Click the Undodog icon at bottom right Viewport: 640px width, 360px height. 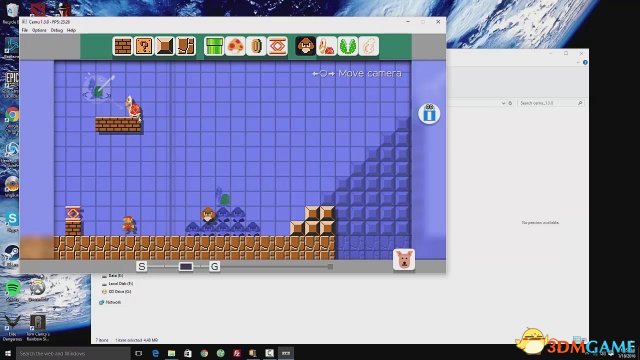pyautogui.click(x=404, y=260)
